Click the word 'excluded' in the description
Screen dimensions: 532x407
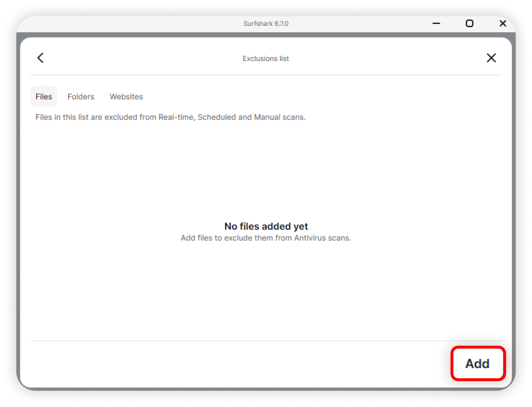coord(121,117)
